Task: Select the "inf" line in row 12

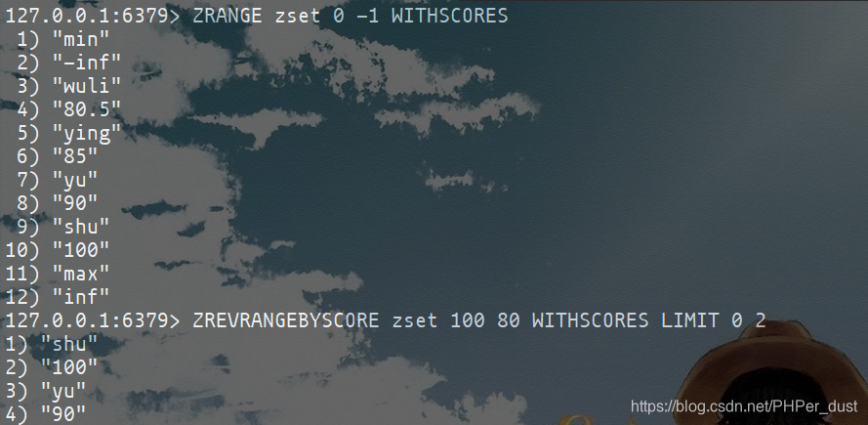Action: coord(81,297)
